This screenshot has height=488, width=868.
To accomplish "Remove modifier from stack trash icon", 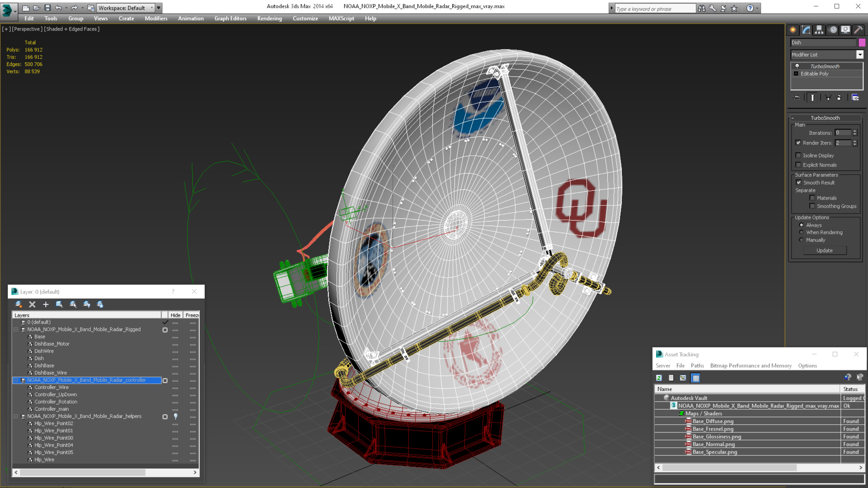I will tap(839, 98).
